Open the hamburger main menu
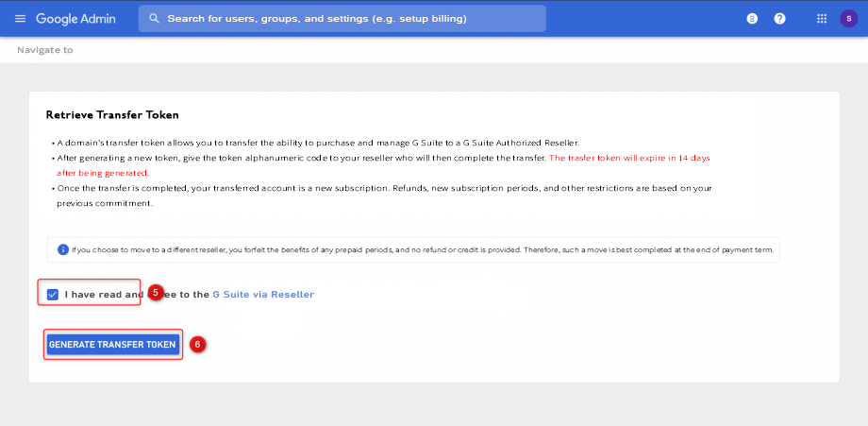Screen dimensions: 868x426 pos(21,18)
